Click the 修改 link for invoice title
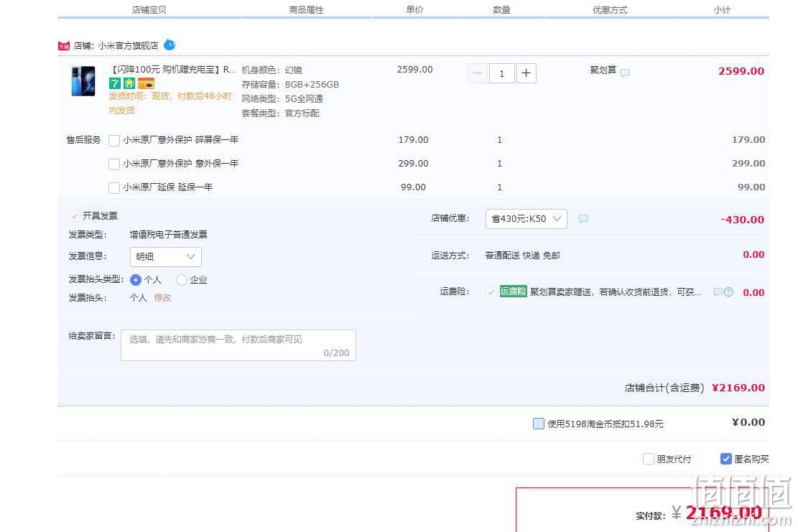 (162, 297)
